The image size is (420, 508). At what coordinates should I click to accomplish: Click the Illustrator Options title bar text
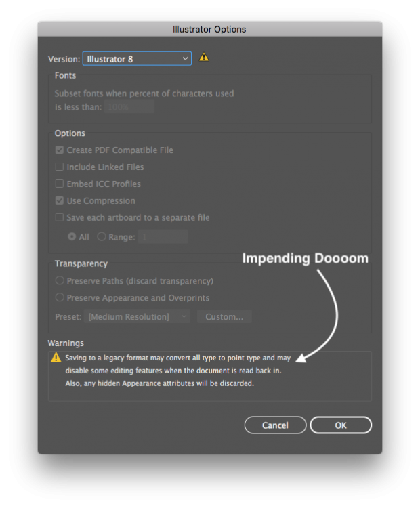(209, 29)
